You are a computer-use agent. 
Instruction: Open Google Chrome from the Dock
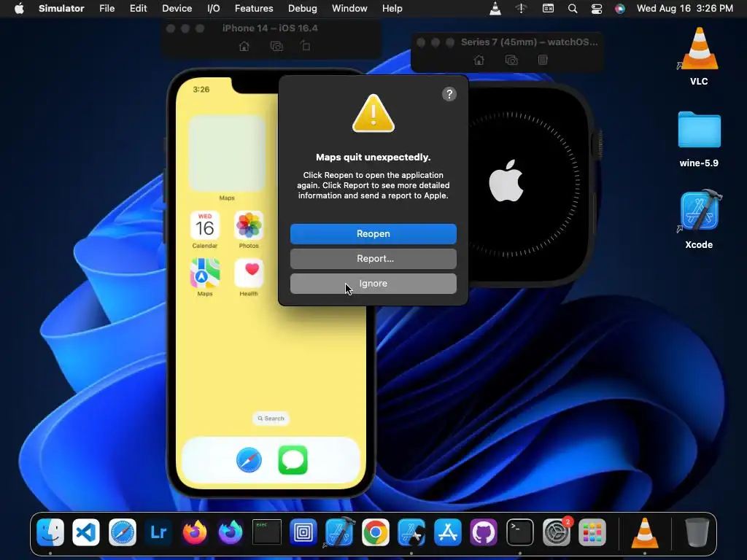[x=376, y=532]
